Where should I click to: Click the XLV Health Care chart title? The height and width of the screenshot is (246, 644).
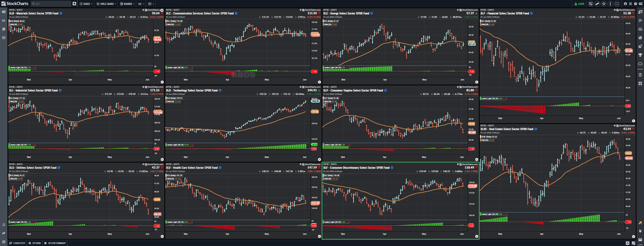[193, 168]
